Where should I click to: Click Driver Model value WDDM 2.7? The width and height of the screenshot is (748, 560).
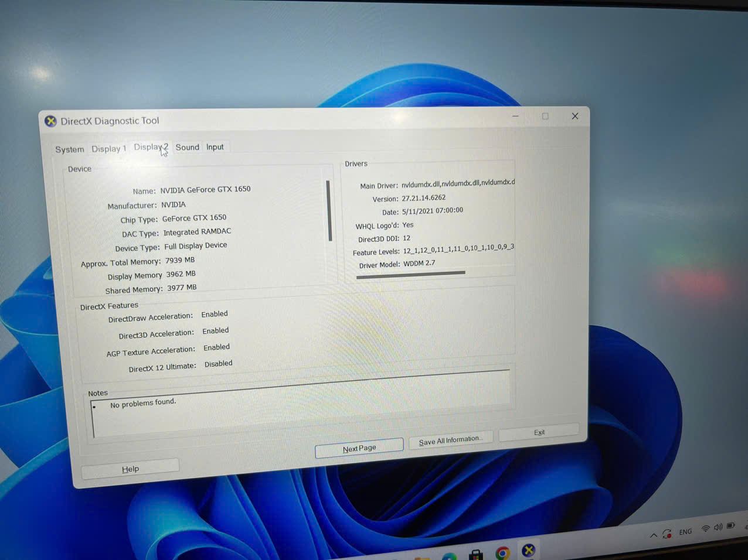point(419,264)
